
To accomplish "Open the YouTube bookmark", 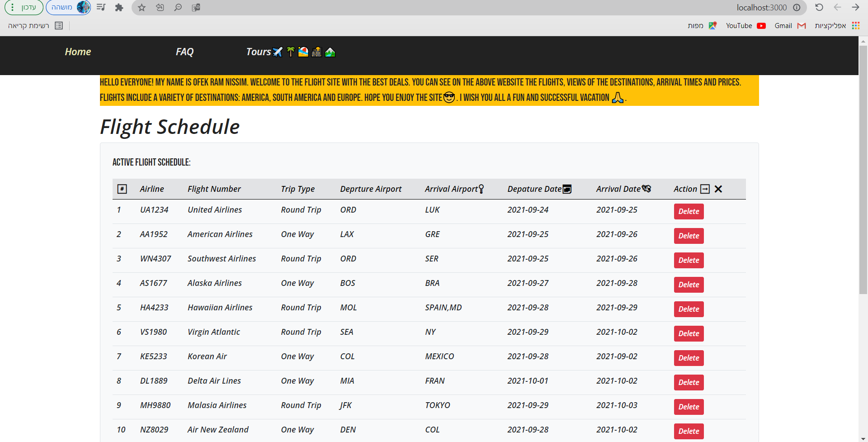I will click(x=745, y=26).
